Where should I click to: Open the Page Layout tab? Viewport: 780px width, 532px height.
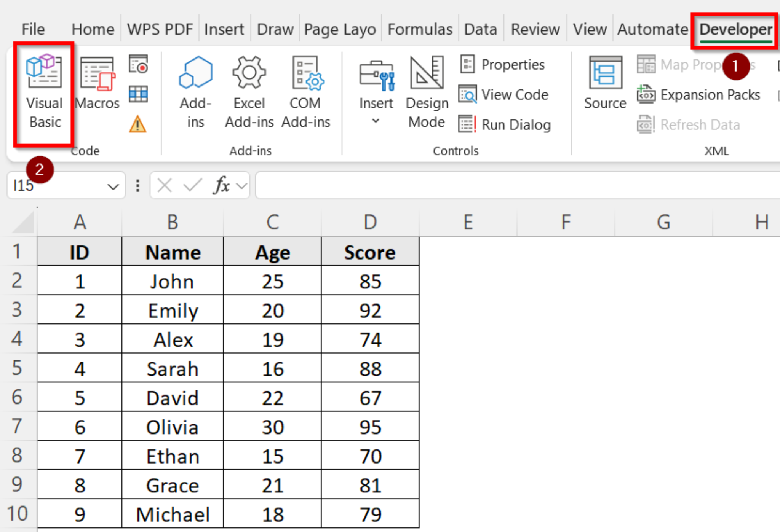coord(340,29)
